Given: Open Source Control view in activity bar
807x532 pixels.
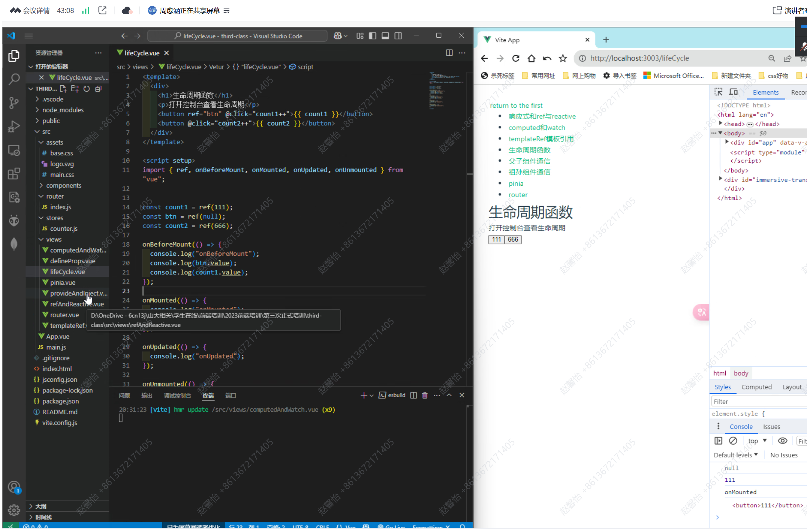Looking at the screenshot, I should 14,103.
